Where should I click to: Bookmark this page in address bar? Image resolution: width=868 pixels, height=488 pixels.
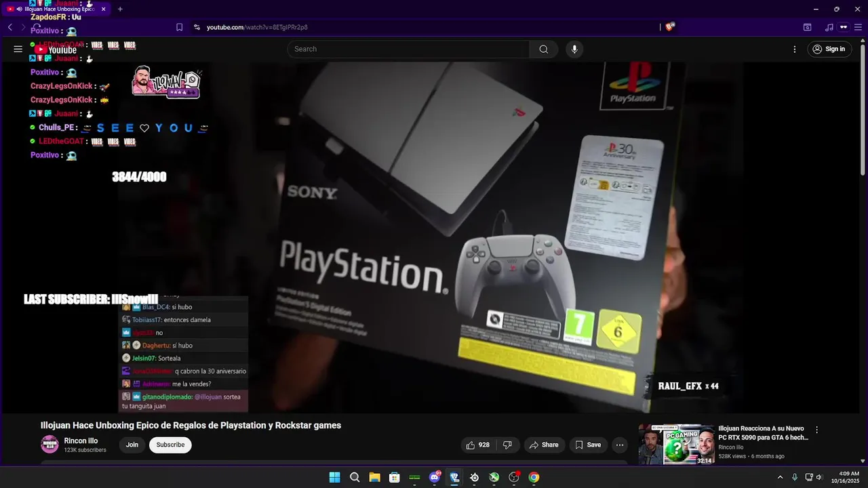pyautogui.click(x=179, y=27)
